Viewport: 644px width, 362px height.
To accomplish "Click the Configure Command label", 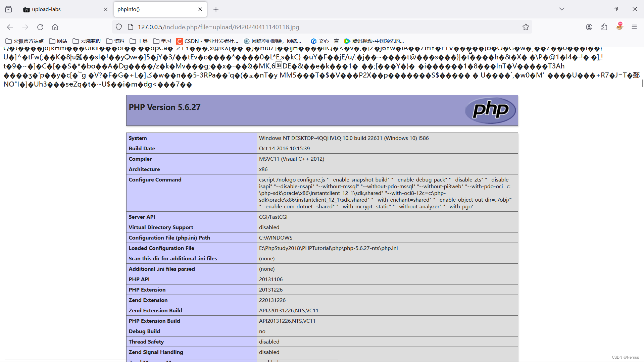I will [x=155, y=180].
